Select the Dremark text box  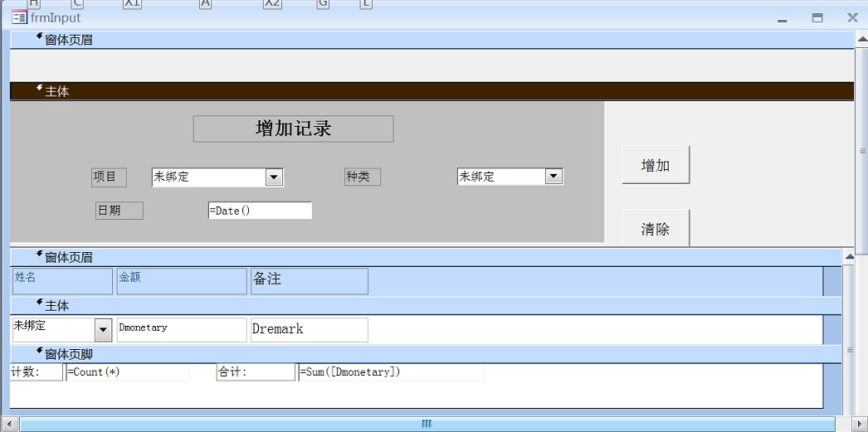(309, 329)
